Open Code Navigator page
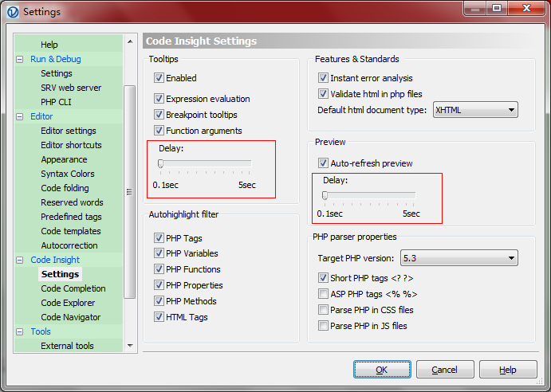The width and height of the screenshot is (551, 392). click(71, 317)
